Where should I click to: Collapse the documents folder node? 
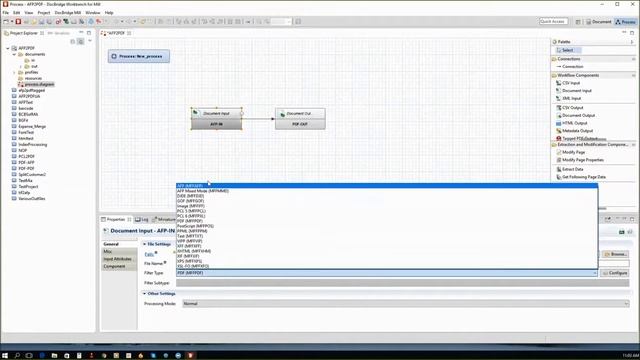(14, 54)
